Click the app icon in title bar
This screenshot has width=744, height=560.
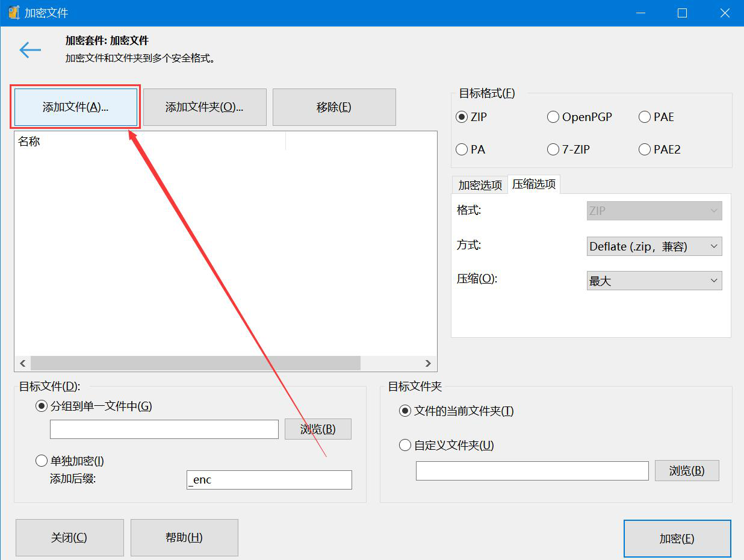pyautogui.click(x=13, y=13)
